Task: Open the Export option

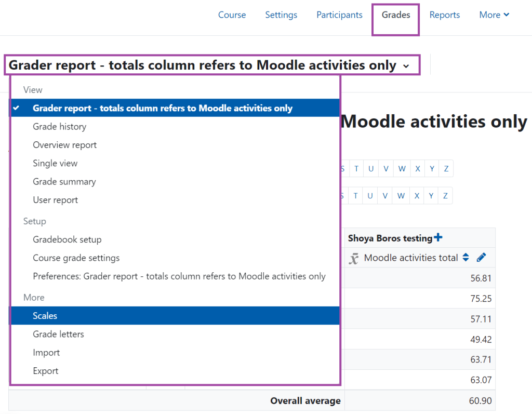Action: pyautogui.click(x=45, y=370)
